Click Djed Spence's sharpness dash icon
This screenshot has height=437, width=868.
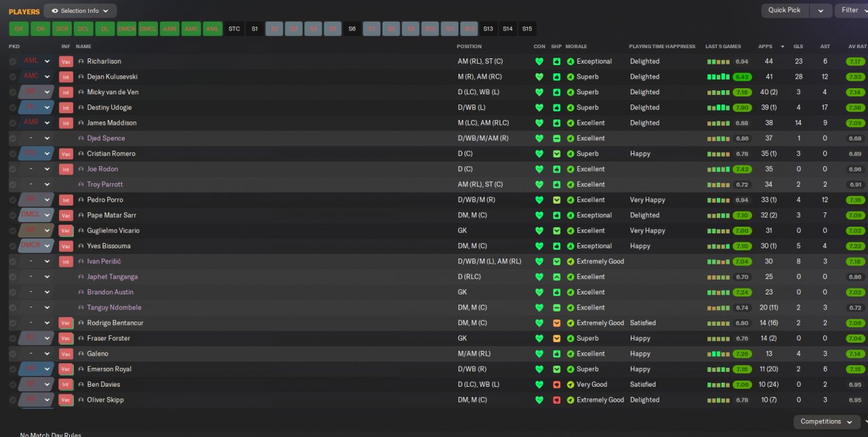[557, 138]
